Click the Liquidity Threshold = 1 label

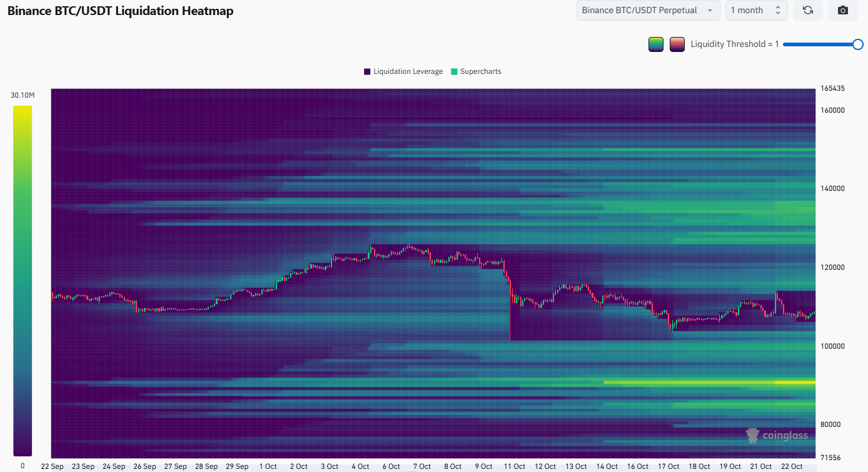pyautogui.click(x=734, y=44)
